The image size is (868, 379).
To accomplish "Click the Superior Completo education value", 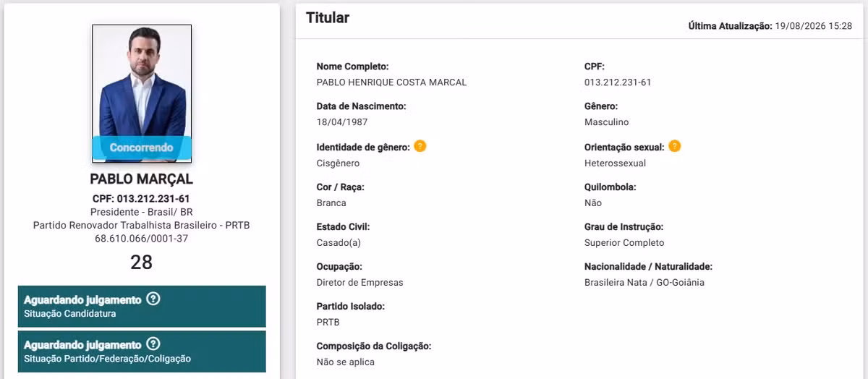I will pyautogui.click(x=624, y=243).
